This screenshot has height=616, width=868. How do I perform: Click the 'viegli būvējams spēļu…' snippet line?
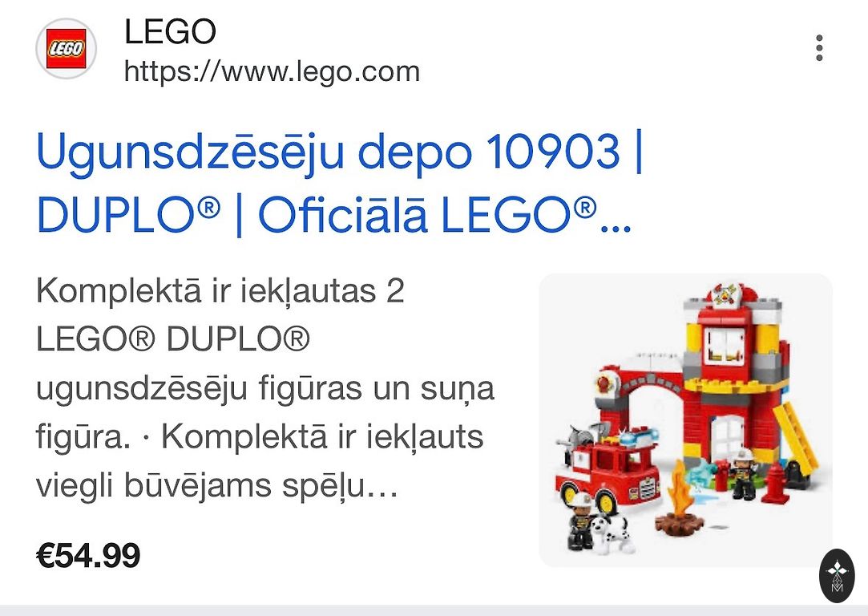[217, 485]
